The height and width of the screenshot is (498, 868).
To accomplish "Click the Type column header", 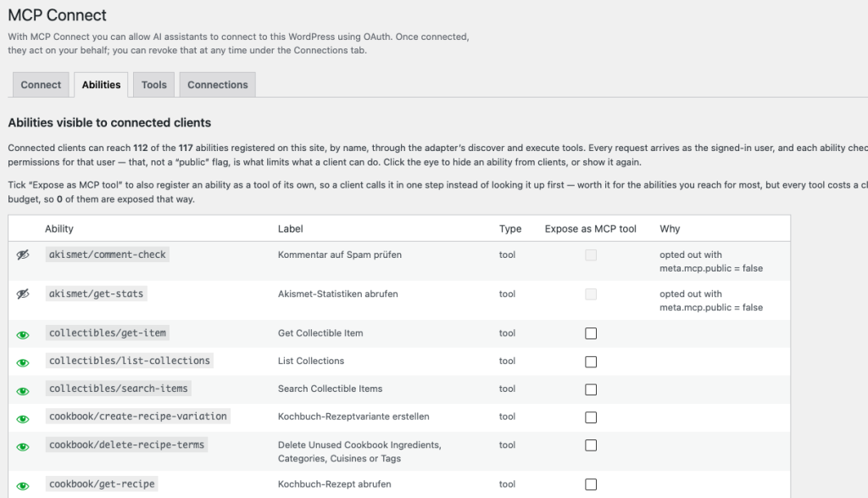I will pos(510,229).
